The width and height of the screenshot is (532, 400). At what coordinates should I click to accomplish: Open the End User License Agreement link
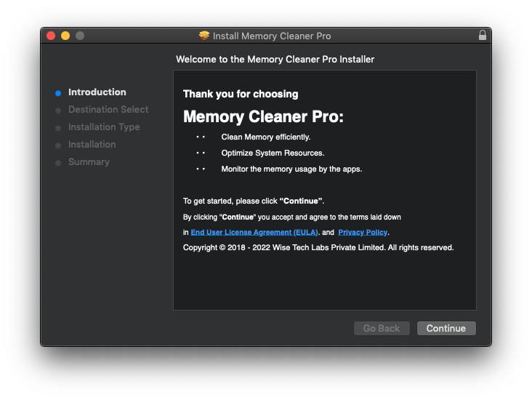254,232
